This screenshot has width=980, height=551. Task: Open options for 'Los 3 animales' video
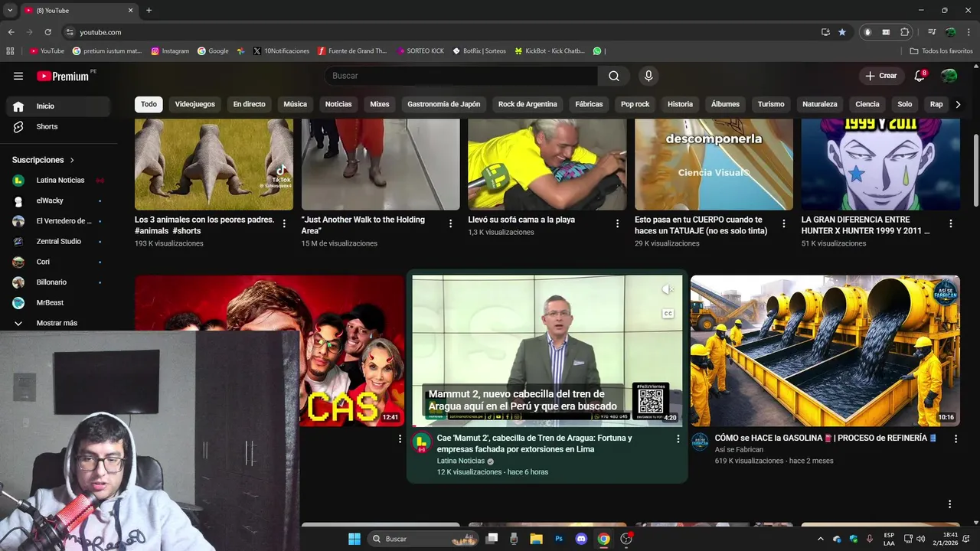284,223
